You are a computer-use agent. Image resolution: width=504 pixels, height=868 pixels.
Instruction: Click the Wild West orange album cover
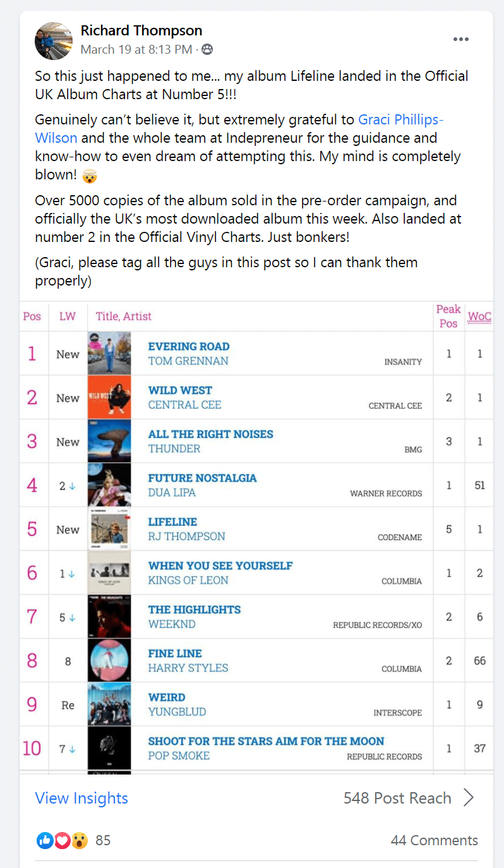pyautogui.click(x=109, y=397)
